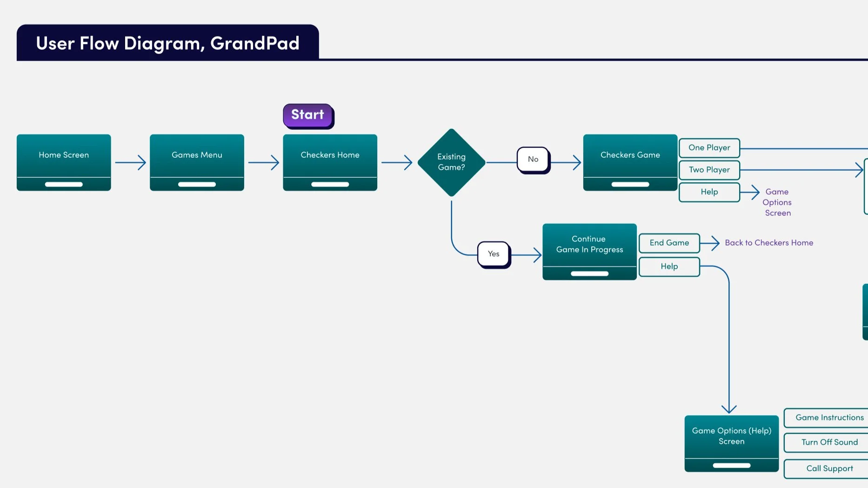This screenshot has height=488, width=868.
Task: Click the User Flow Diagram, GrandPad title
Action: 168,43
